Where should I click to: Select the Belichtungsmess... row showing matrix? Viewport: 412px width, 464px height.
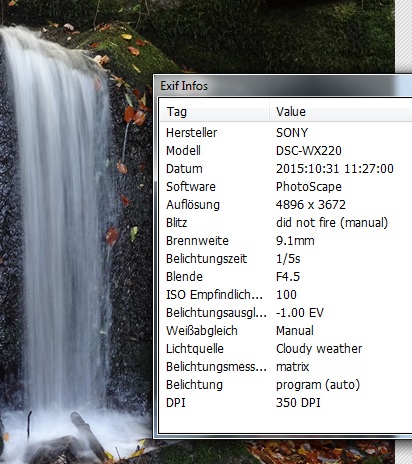coord(286,367)
